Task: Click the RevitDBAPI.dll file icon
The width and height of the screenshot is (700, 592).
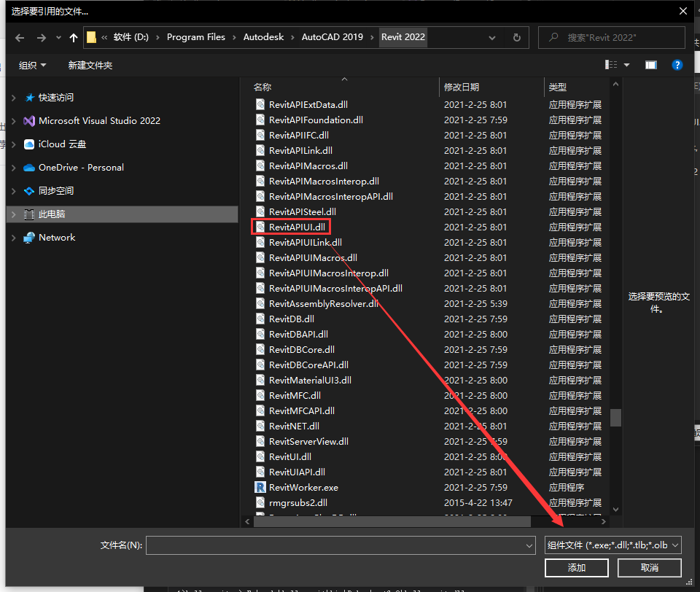Action: [x=260, y=335]
